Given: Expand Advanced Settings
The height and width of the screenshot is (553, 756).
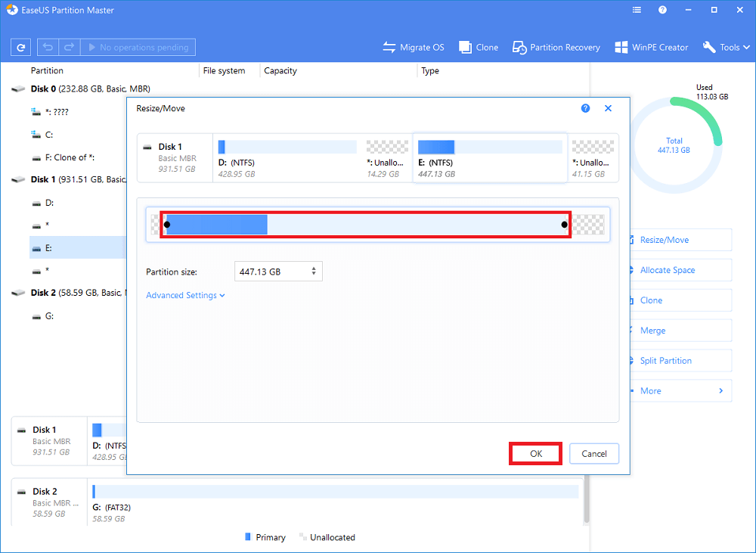Looking at the screenshot, I should (185, 295).
